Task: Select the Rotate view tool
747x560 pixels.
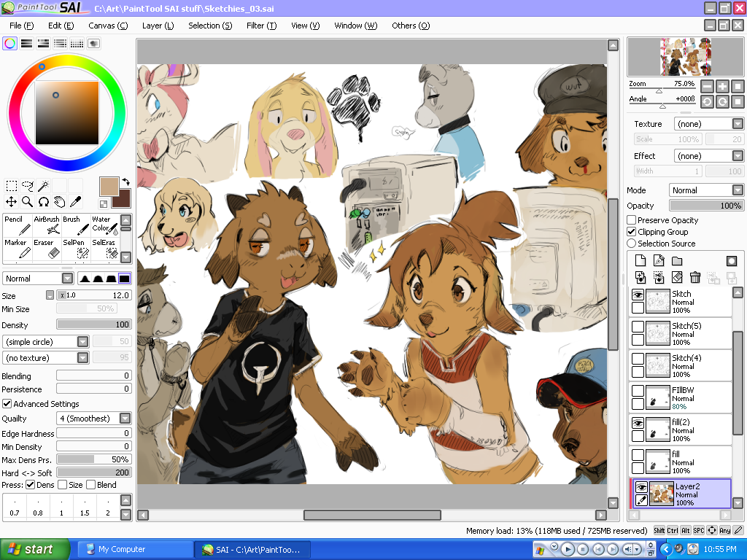Action: click(x=43, y=202)
